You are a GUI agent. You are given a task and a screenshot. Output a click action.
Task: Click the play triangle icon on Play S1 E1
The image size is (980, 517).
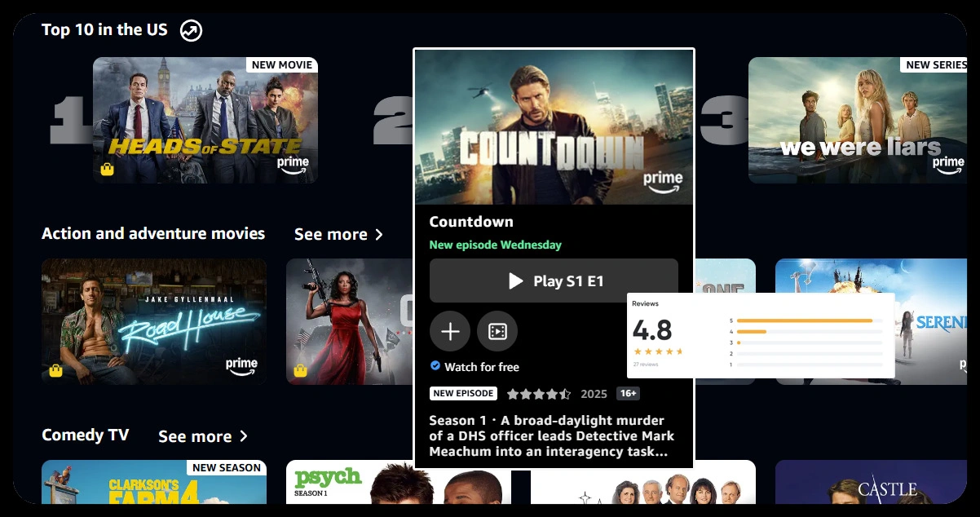515,281
